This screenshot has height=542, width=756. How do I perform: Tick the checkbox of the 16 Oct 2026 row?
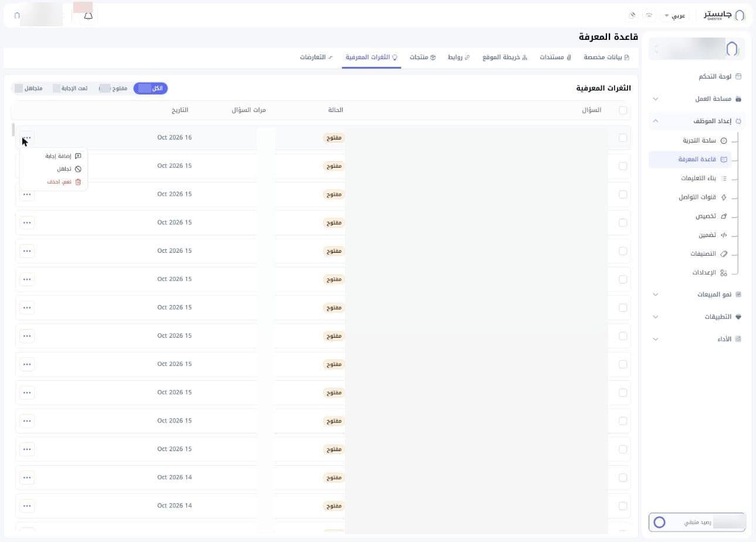pyautogui.click(x=623, y=138)
